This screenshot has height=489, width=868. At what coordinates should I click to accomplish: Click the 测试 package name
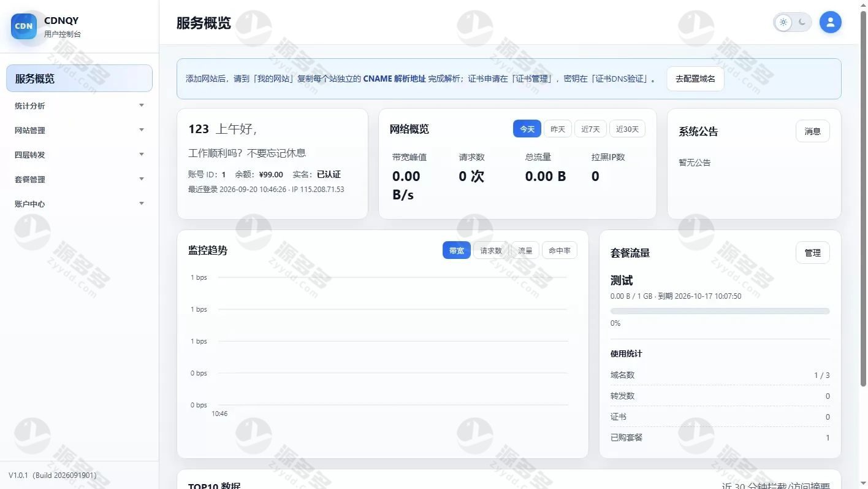tap(622, 280)
